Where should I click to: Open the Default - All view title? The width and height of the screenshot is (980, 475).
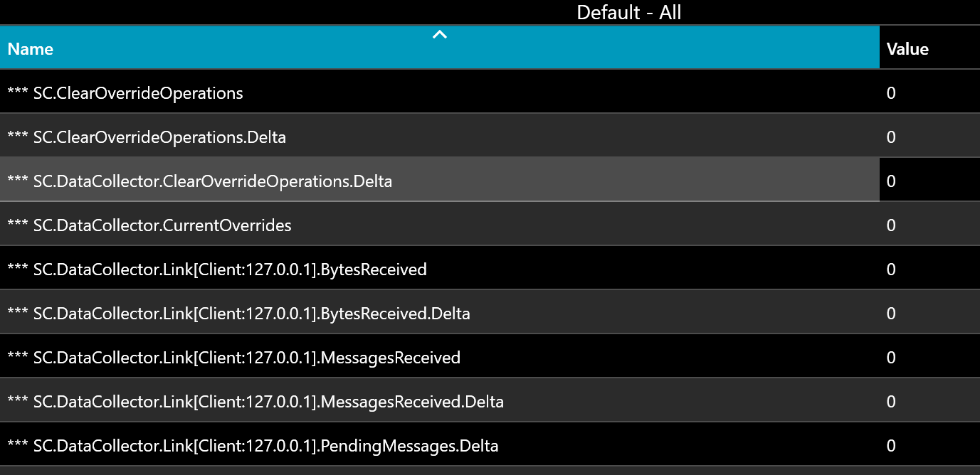[x=629, y=12]
